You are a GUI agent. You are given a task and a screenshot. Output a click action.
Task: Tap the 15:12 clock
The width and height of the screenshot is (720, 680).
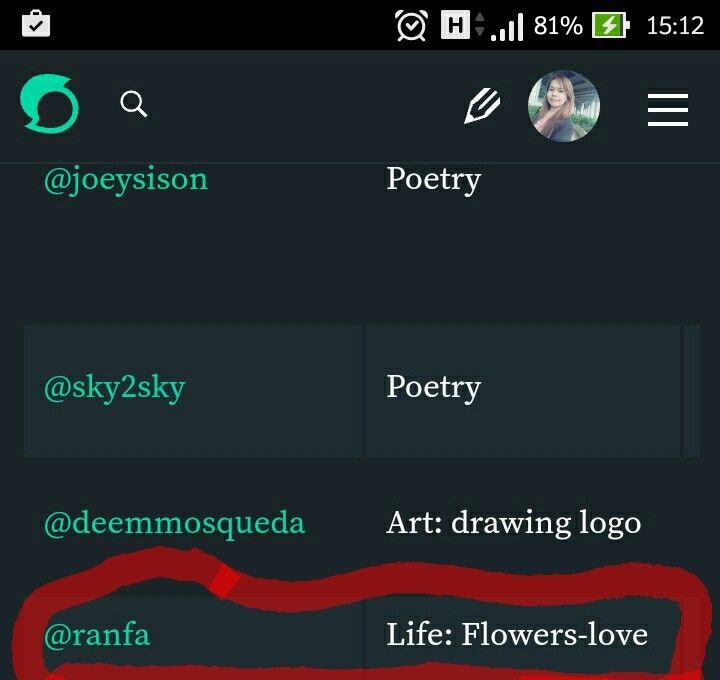pos(675,25)
